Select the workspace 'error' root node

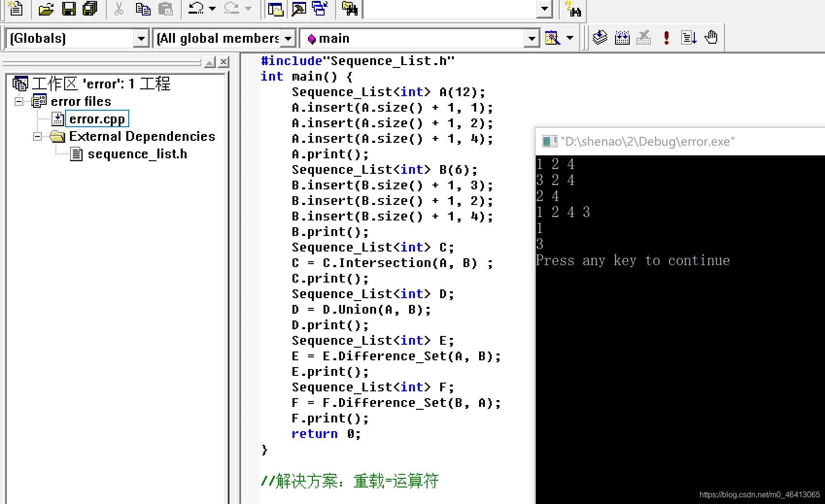(x=101, y=84)
